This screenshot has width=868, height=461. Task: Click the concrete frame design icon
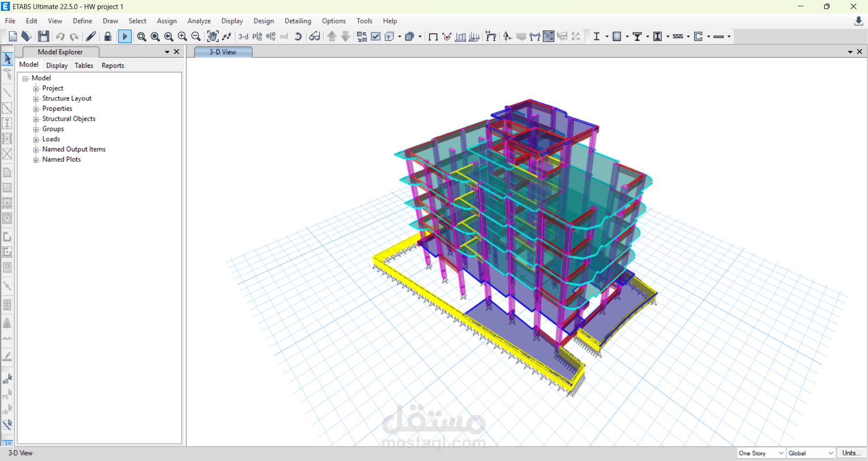click(x=617, y=37)
